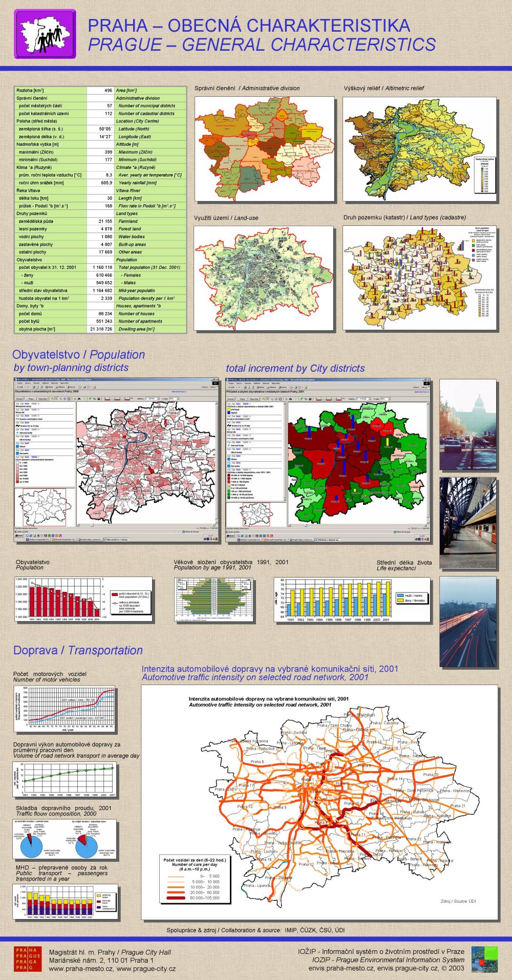
Task: Click the purple Prague people logo icon
Action: click(45, 34)
